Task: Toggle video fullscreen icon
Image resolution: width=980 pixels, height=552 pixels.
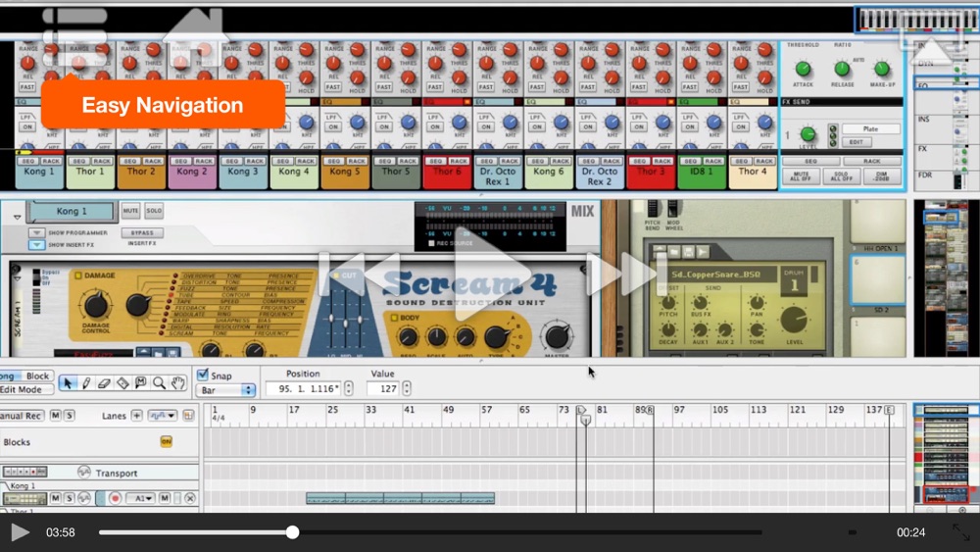Action: click(960, 532)
